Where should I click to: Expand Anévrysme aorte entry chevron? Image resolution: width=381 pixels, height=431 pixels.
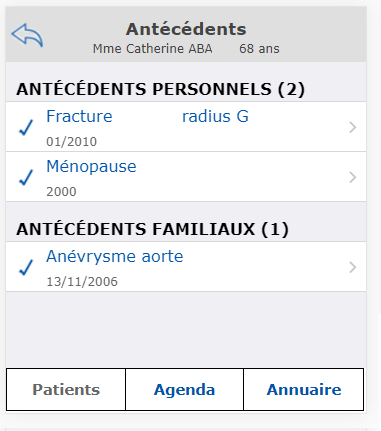point(353,267)
